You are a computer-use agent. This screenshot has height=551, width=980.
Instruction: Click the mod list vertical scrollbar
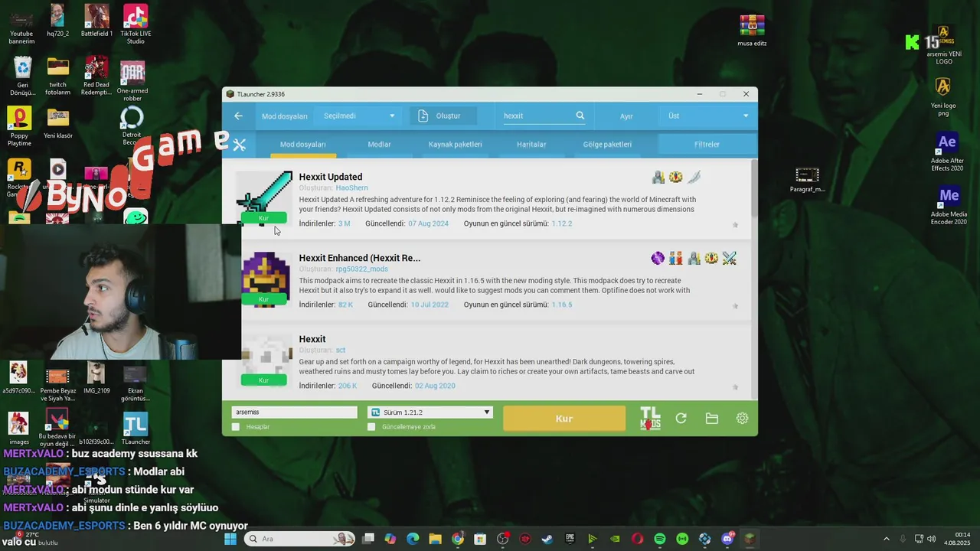tap(754, 189)
